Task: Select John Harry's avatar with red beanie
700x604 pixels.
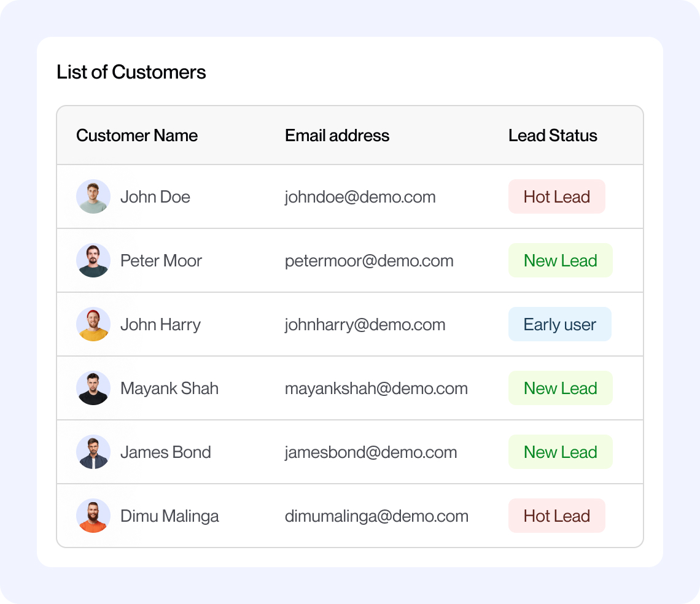Action: pyautogui.click(x=93, y=324)
